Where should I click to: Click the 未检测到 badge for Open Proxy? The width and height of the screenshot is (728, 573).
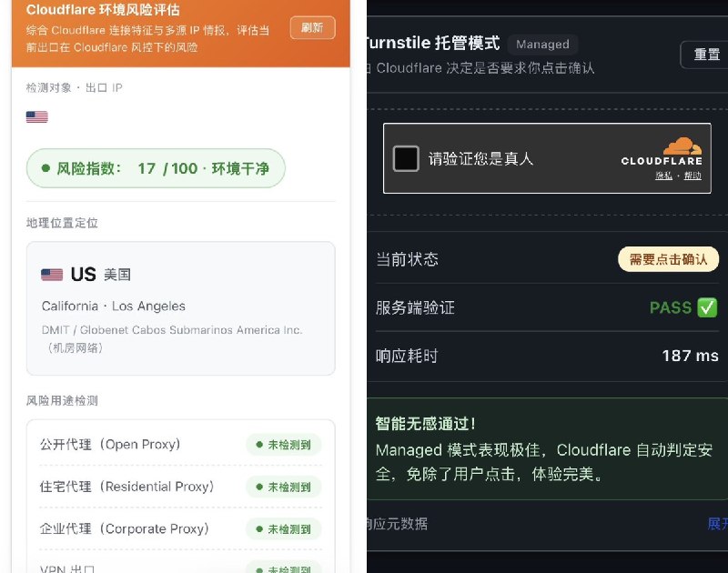tap(284, 445)
